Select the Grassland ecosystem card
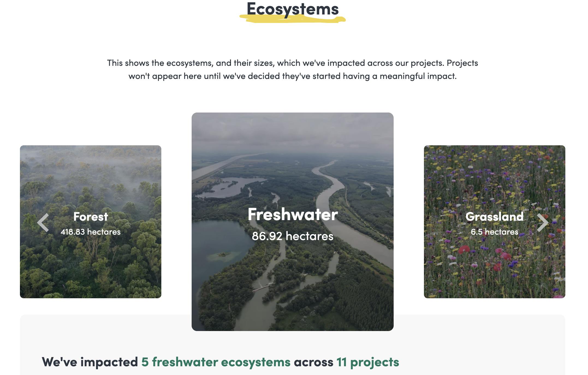The image size is (588, 375). coord(495,222)
